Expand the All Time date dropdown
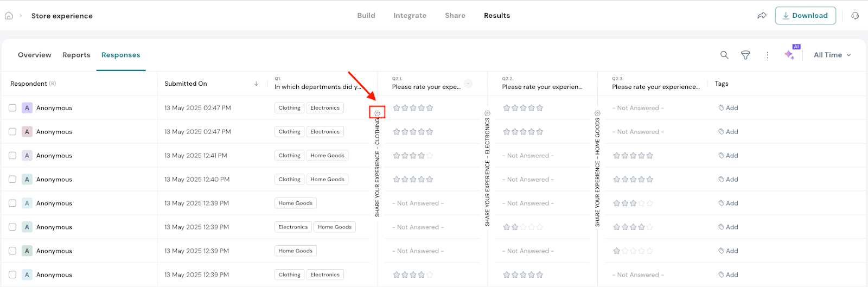The height and width of the screenshot is (287, 868). 832,55
